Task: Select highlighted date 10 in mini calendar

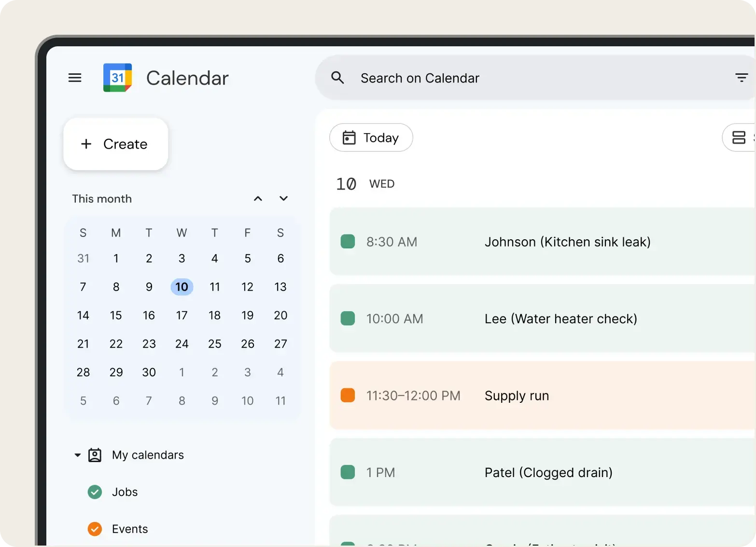Action: click(x=182, y=287)
